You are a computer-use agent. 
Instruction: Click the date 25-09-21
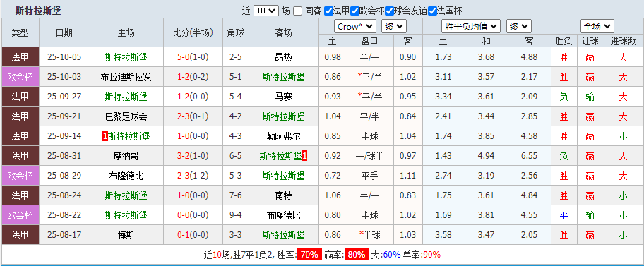[x=64, y=116]
